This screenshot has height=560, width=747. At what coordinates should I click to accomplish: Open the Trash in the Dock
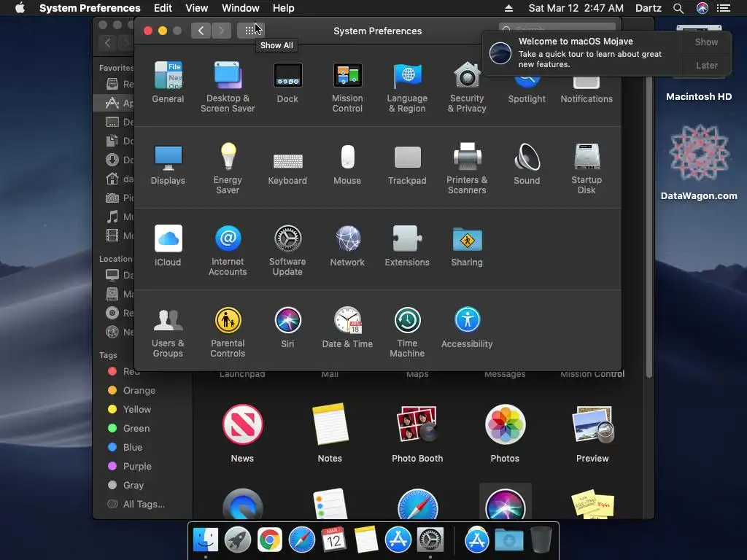[x=541, y=540]
